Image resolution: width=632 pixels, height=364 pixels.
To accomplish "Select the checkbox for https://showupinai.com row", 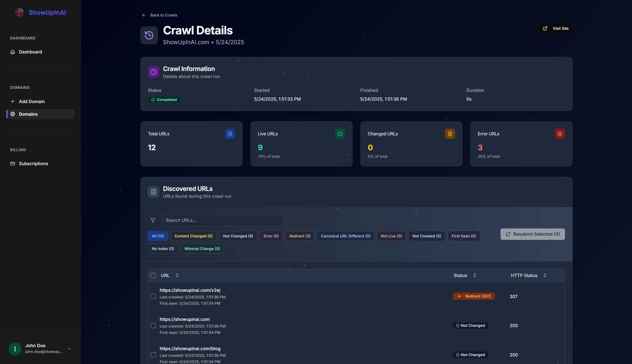I will click(x=153, y=325).
